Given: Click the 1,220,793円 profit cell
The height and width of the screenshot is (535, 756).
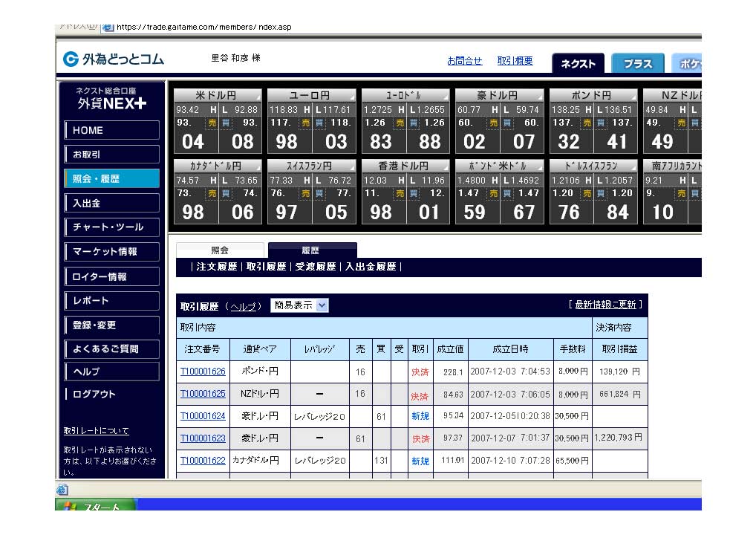Looking at the screenshot, I should tap(619, 438).
